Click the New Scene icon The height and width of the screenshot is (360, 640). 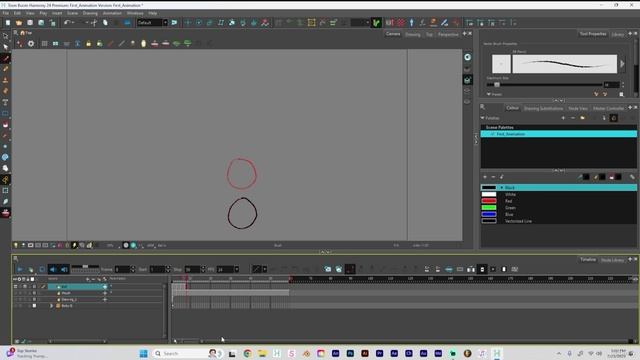pyautogui.click(x=8, y=23)
